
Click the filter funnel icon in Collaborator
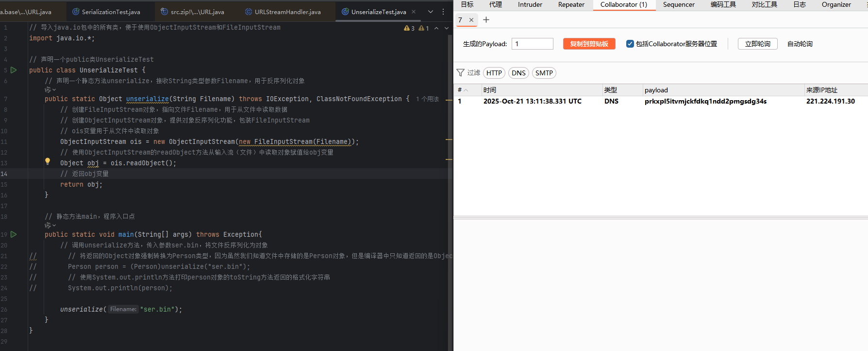460,73
